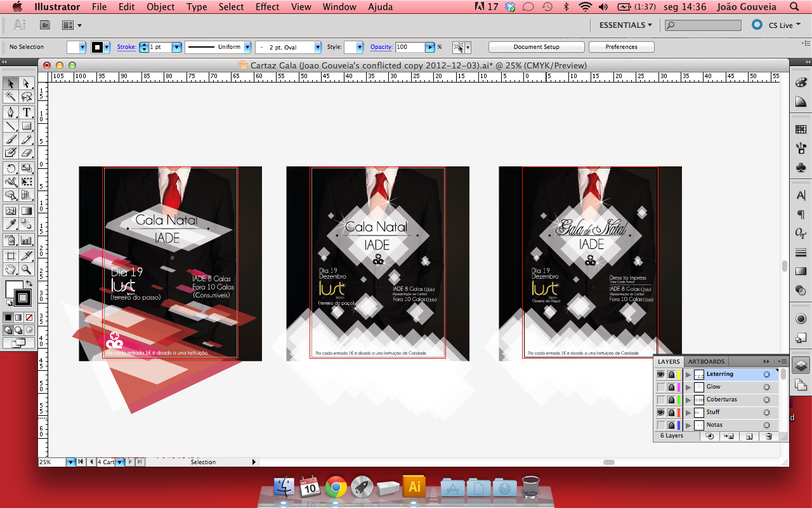The height and width of the screenshot is (508, 812).
Task: Click the Fill swatch in Tools panel
Action: pyautogui.click(x=13, y=289)
